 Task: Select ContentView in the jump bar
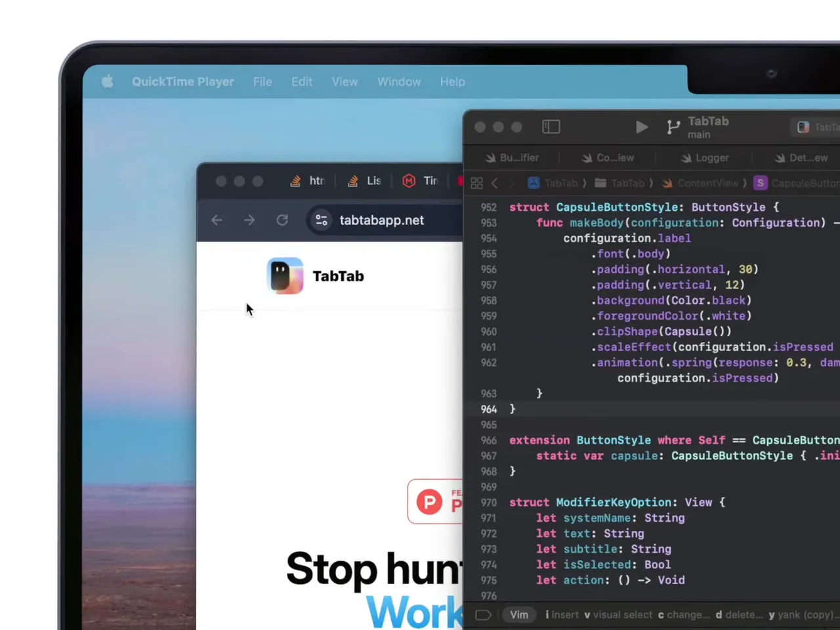[x=700, y=183]
